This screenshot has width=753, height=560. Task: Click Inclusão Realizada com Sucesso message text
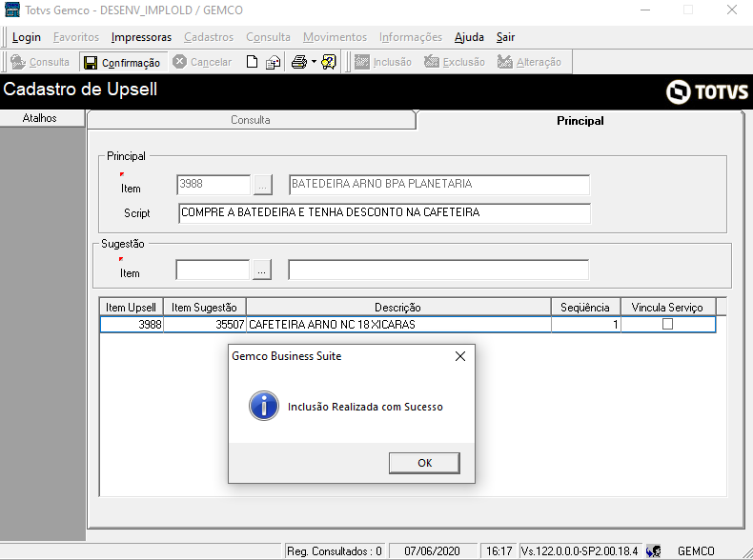click(x=365, y=407)
